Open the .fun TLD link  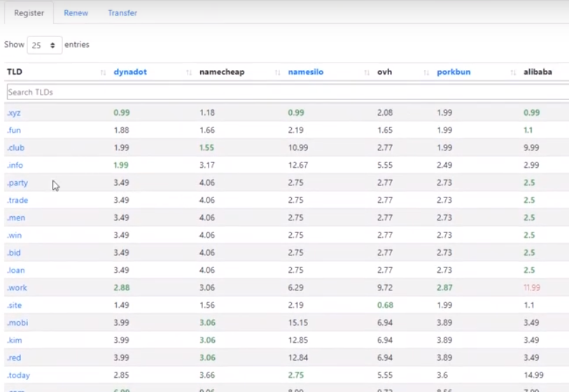coord(14,130)
